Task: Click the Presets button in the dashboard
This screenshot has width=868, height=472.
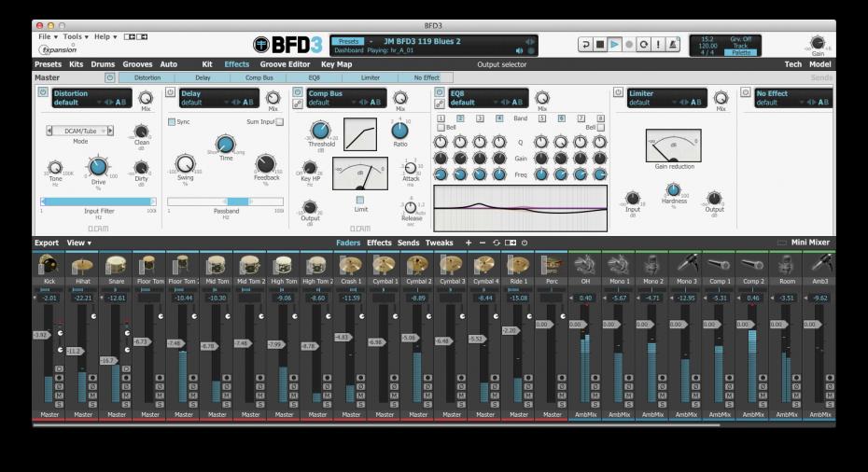Action: click(x=346, y=41)
